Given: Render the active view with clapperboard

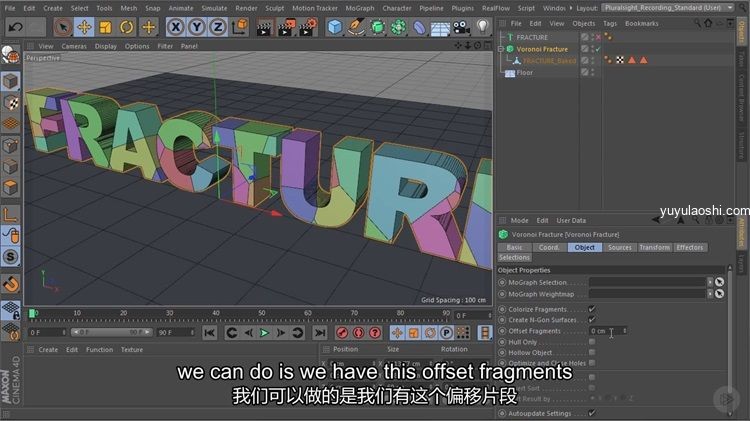Looking at the screenshot, I should [263, 27].
